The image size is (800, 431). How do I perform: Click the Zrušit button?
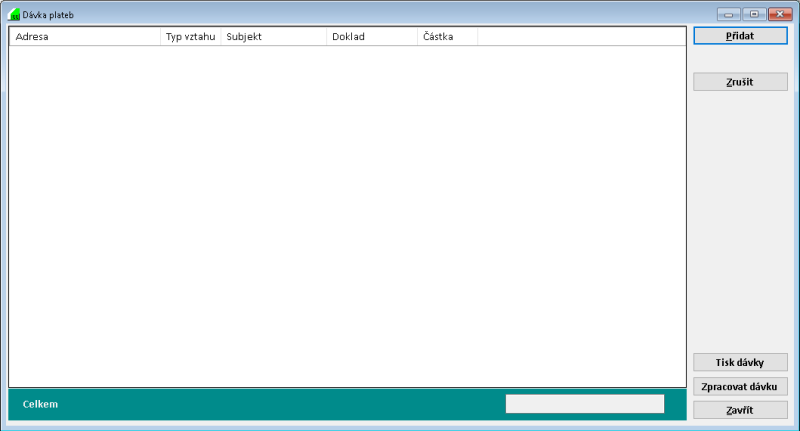coord(740,82)
